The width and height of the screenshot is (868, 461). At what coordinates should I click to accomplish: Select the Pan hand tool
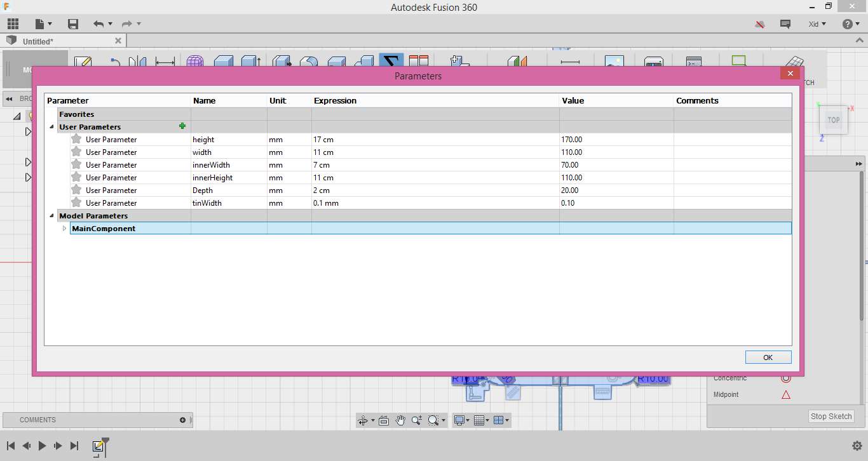pyautogui.click(x=400, y=420)
